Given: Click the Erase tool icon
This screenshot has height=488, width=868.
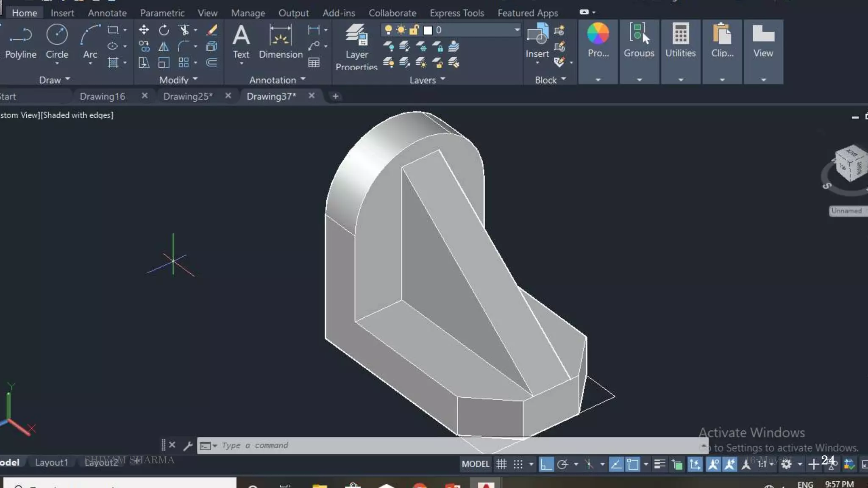Looking at the screenshot, I should (x=211, y=30).
